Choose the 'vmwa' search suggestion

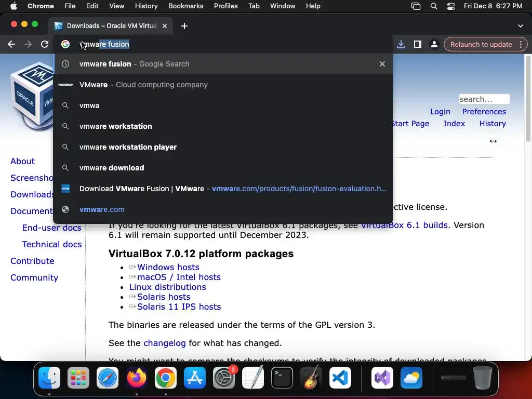223,105
